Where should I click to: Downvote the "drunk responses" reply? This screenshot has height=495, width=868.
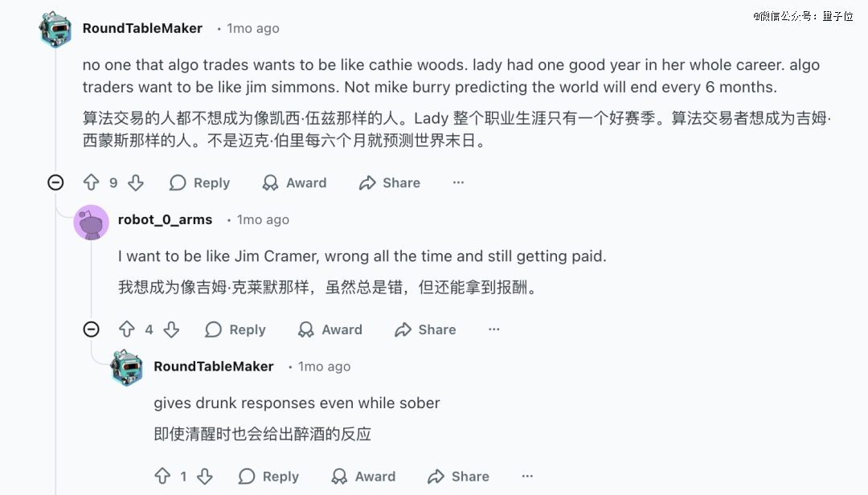[x=205, y=477]
